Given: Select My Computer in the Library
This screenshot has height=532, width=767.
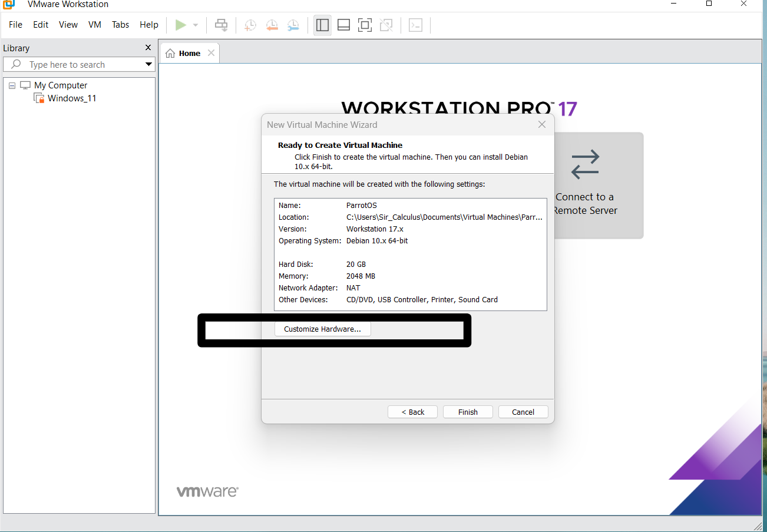Looking at the screenshot, I should click(61, 85).
